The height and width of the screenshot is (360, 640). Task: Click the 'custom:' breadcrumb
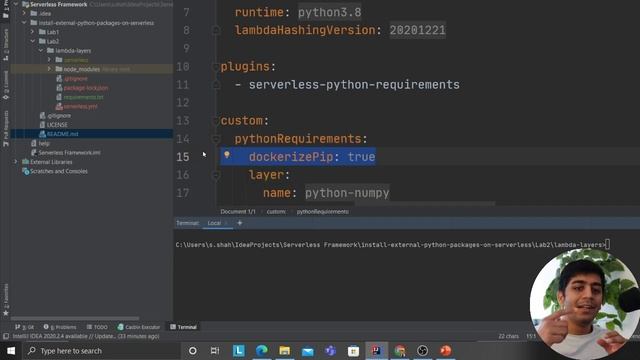coord(276,211)
